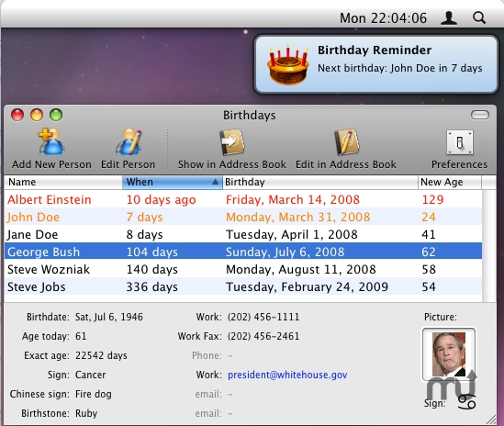Sort list by the When column
Screen dimensions: 504x426
(x=173, y=182)
